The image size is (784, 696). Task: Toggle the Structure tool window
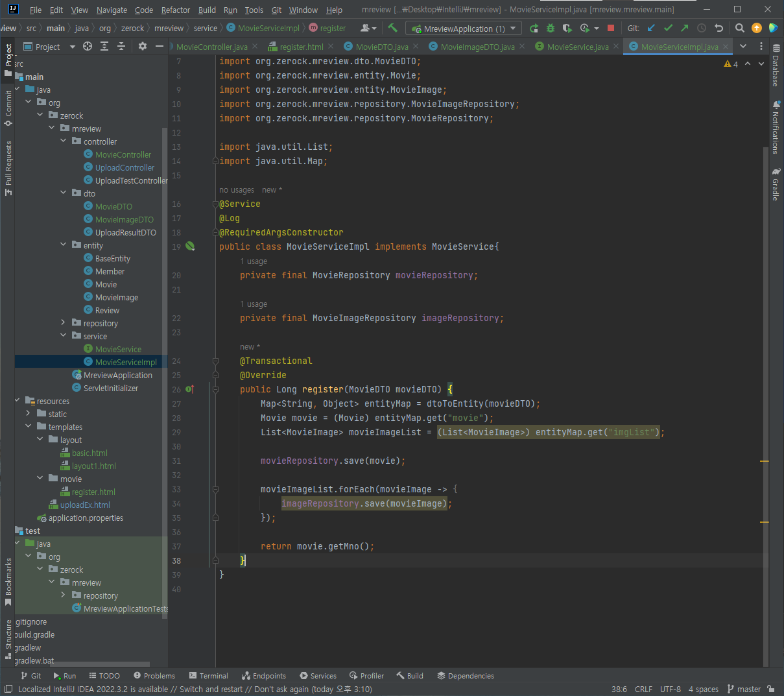click(8, 640)
